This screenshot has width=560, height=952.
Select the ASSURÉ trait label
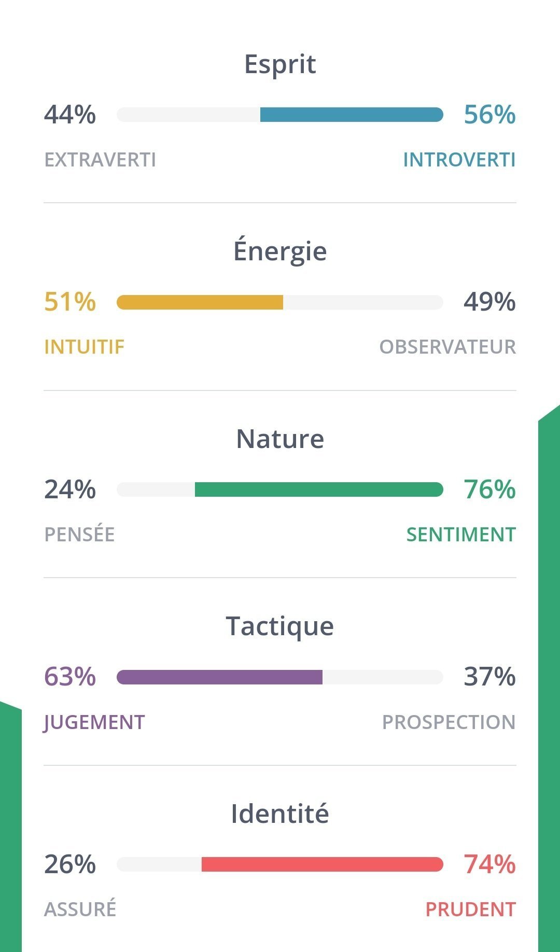(80, 909)
